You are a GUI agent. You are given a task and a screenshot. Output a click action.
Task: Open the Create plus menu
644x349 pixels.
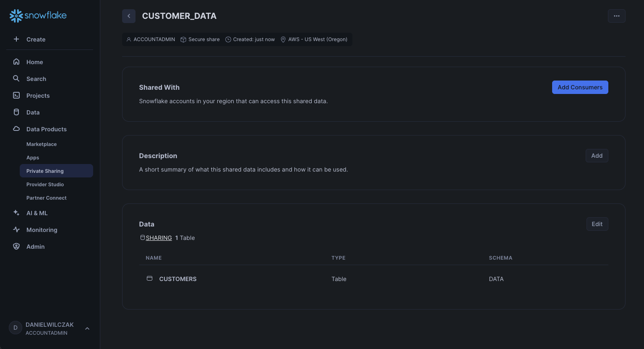click(x=16, y=39)
